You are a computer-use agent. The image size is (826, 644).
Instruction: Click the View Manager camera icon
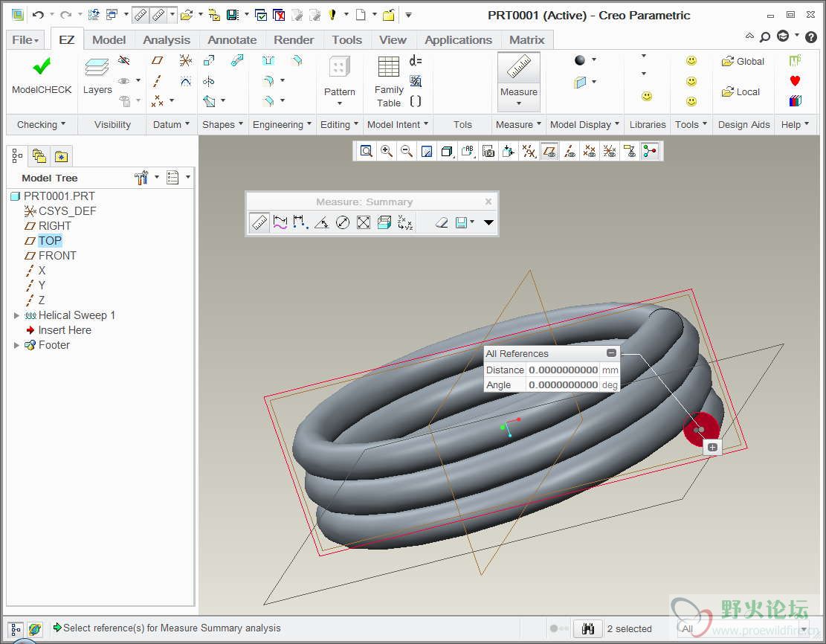[488, 152]
